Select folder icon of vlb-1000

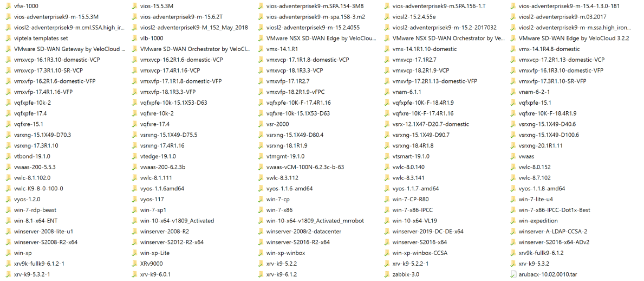135,39
